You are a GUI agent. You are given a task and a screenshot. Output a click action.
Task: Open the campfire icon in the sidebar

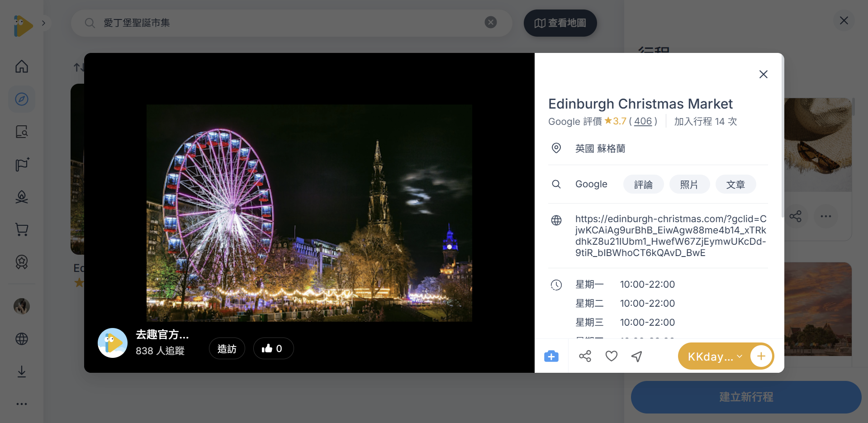[22, 197]
